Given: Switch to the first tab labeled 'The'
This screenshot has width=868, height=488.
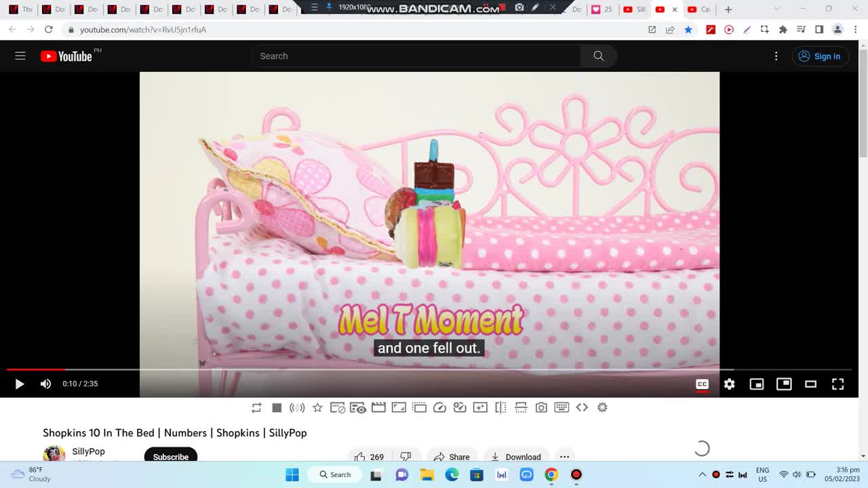Looking at the screenshot, I should point(20,9).
